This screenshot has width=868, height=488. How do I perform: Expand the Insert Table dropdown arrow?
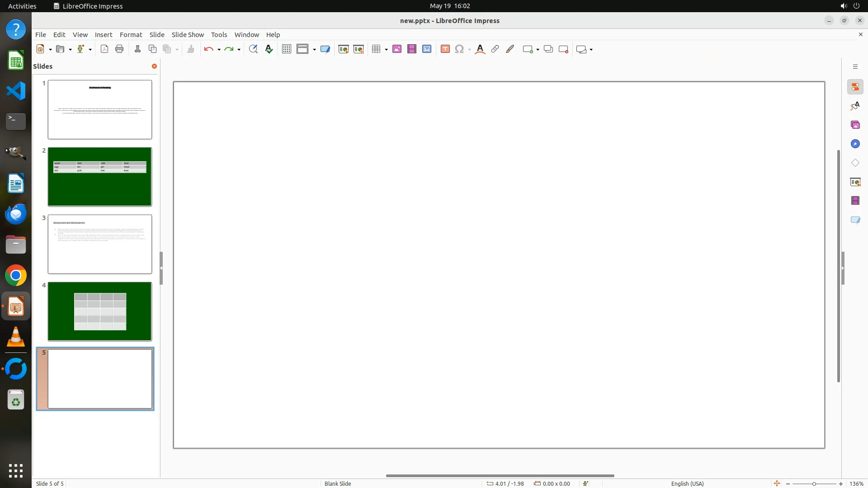[x=387, y=49]
